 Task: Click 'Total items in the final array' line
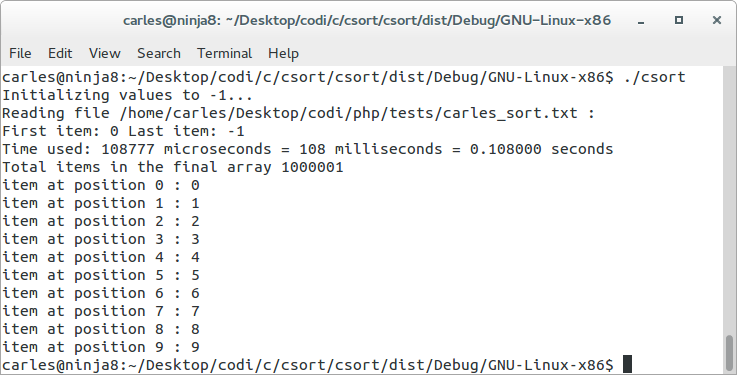click(x=173, y=167)
